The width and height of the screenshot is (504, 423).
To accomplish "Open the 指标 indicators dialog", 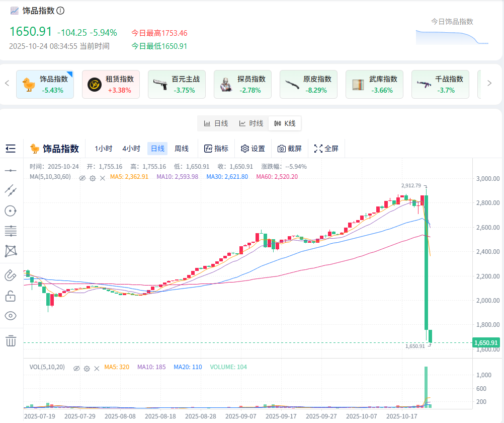I will pyautogui.click(x=216, y=148).
